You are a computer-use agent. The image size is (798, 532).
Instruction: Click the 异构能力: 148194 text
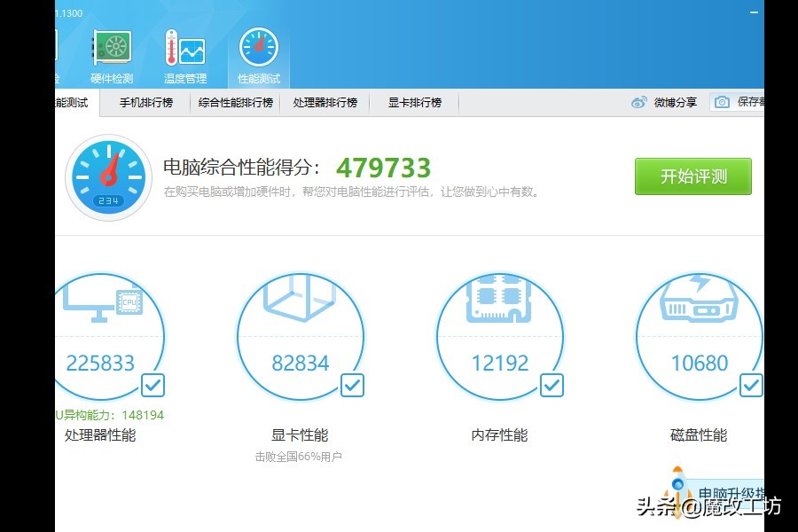[109, 416]
